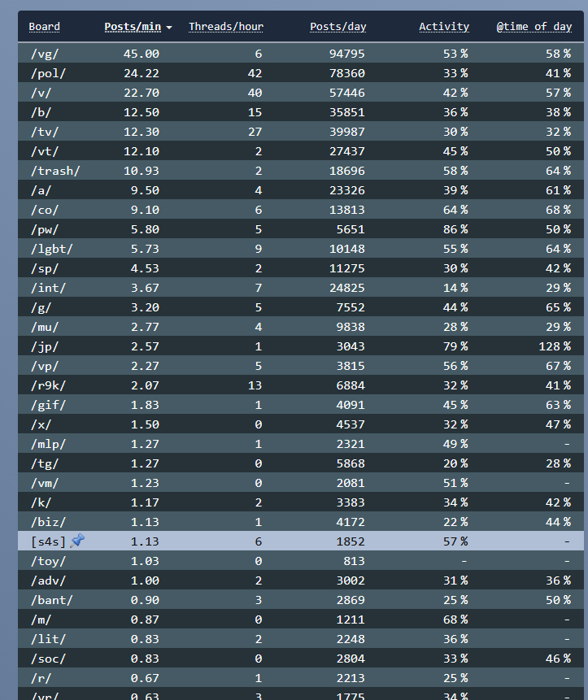Screen dimensions: 588x700
Task: Click the 57446 posts/day value for /v/
Action: [x=347, y=93]
